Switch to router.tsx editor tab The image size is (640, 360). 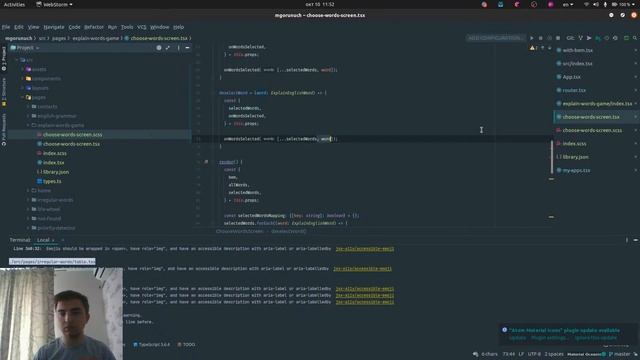tap(574, 90)
